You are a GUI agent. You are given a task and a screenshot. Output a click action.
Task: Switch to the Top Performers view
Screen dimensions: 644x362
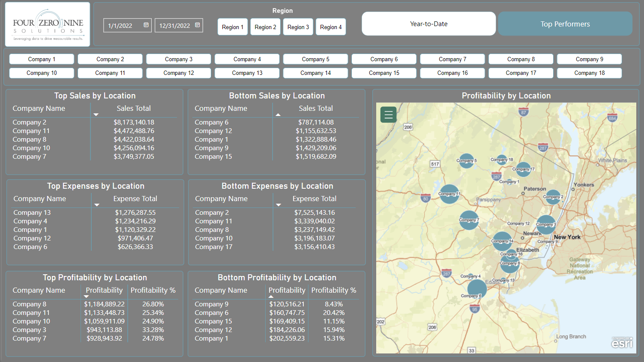point(565,24)
